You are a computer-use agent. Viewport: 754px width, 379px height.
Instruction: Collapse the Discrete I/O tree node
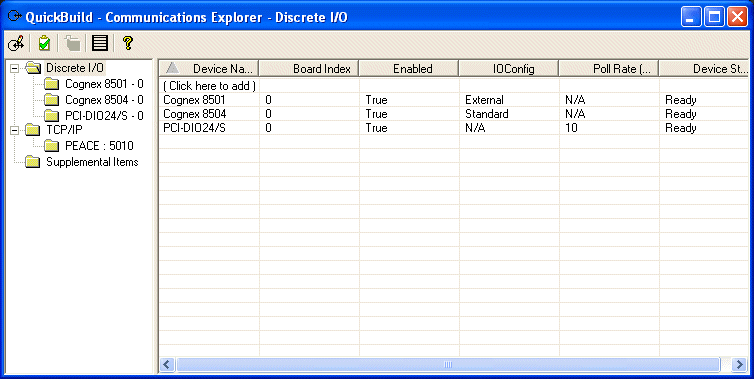point(14,68)
